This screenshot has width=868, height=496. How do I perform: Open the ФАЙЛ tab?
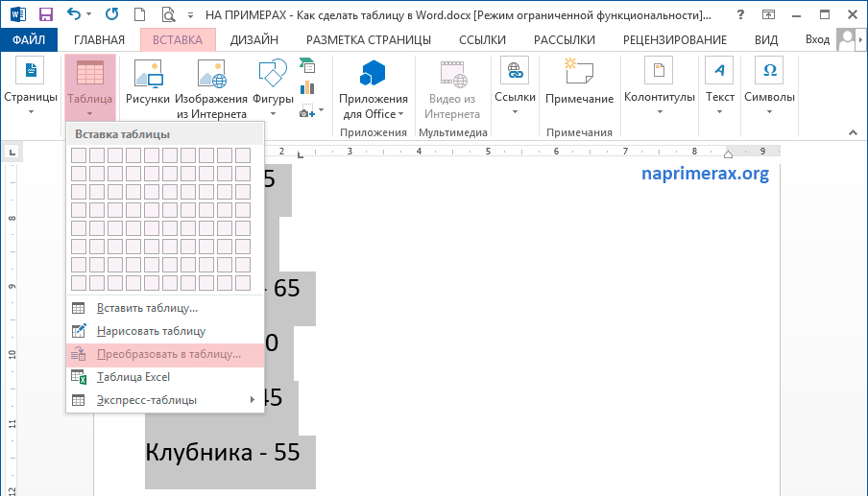click(30, 39)
